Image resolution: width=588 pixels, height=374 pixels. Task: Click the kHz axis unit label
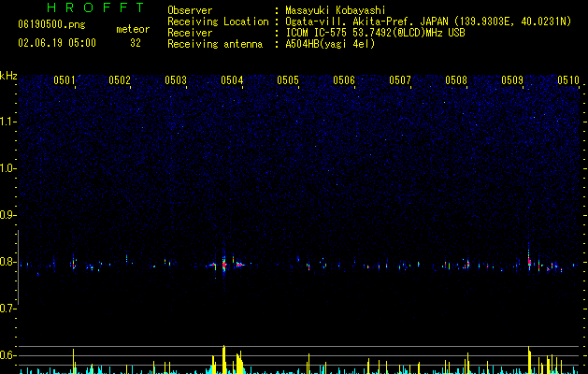pos(8,76)
